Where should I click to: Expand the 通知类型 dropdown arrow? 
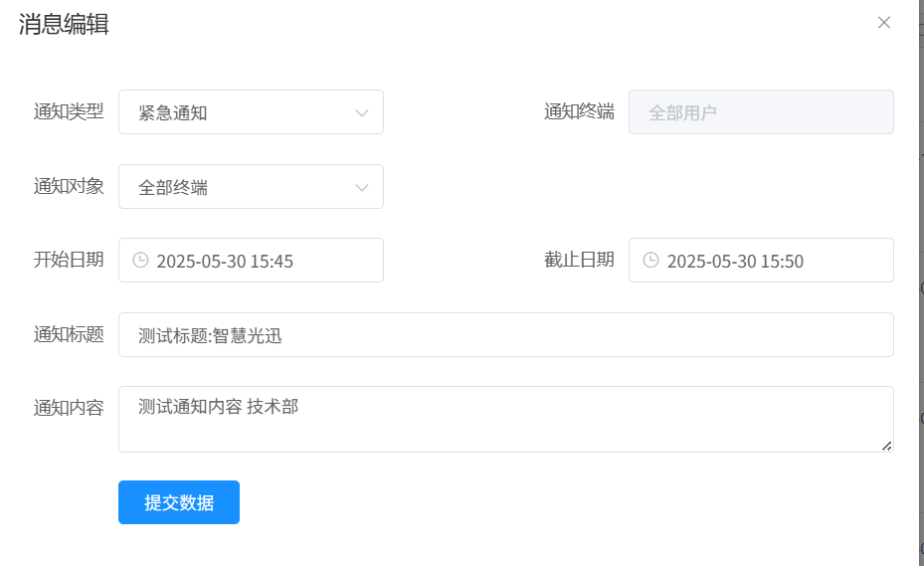(362, 112)
